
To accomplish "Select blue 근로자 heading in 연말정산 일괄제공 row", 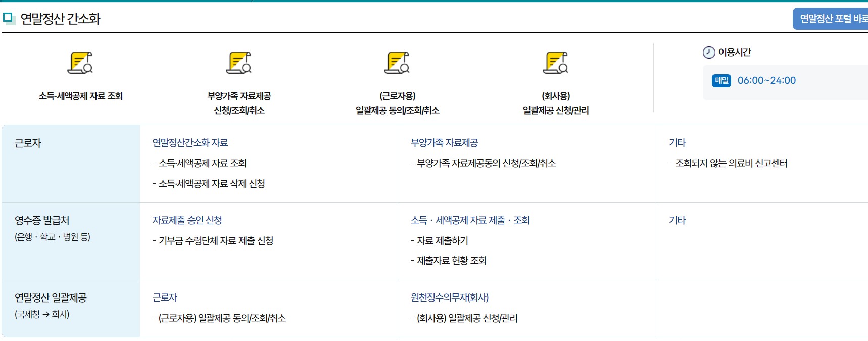I will coord(165,297).
